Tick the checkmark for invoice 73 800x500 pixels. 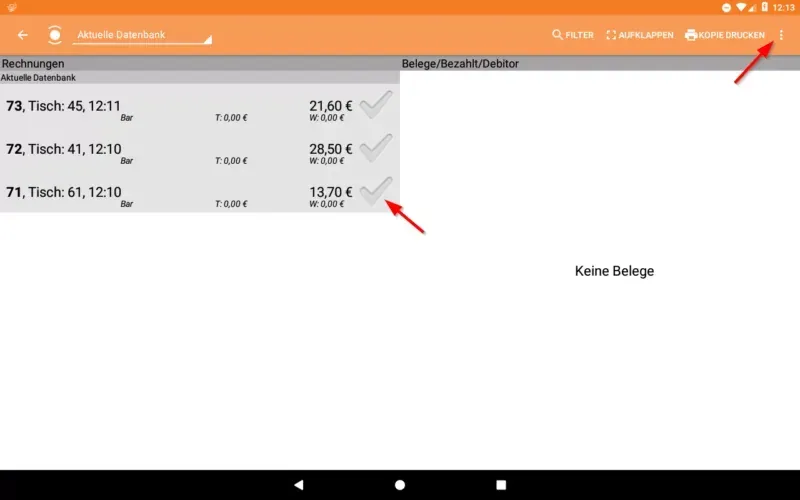[376, 104]
